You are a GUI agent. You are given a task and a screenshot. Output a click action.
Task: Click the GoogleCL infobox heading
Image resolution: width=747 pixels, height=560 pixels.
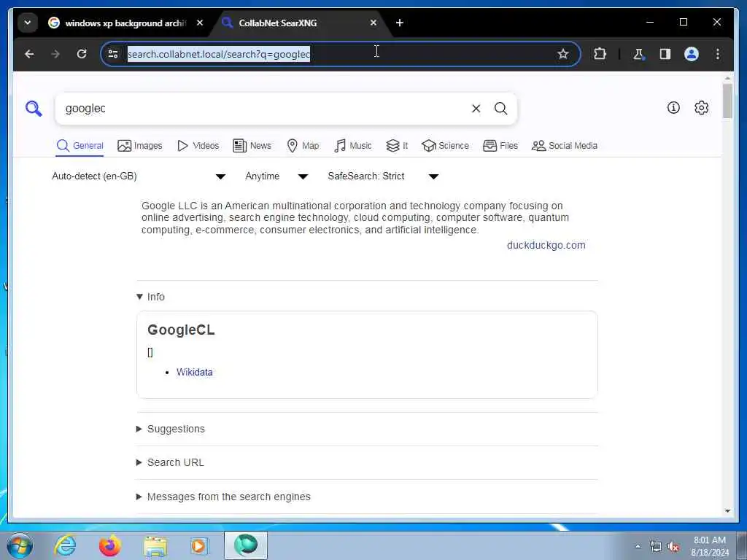(x=181, y=330)
